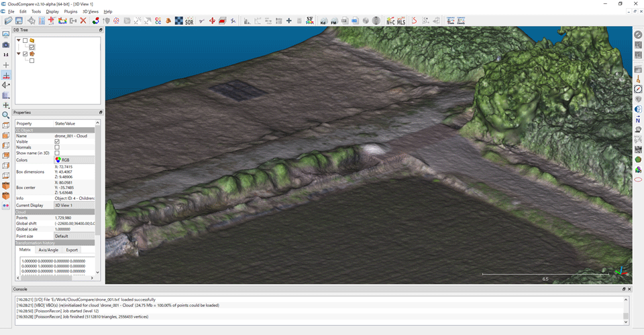Collapse the first folder in DB Tree
644x335 pixels.
19,41
